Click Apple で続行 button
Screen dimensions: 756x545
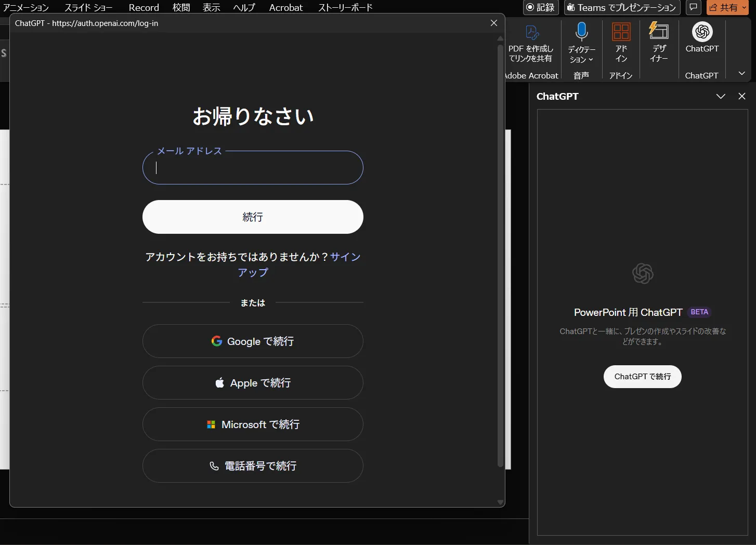click(x=253, y=382)
